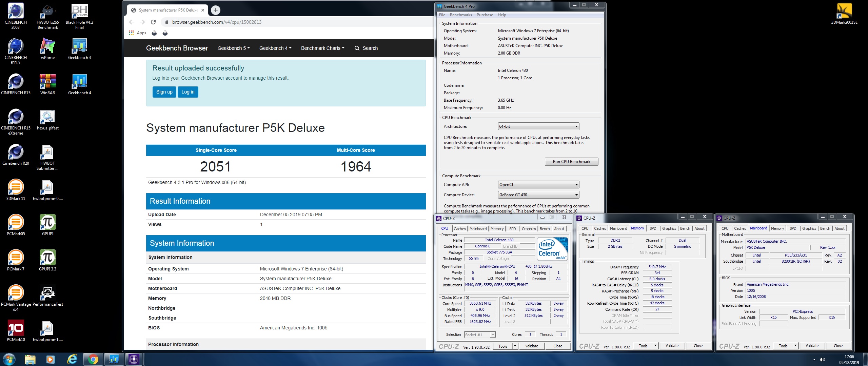Open Cinebench R20 desktop icon
Viewport: 868px width, 366px height.
pyautogui.click(x=16, y=155)
